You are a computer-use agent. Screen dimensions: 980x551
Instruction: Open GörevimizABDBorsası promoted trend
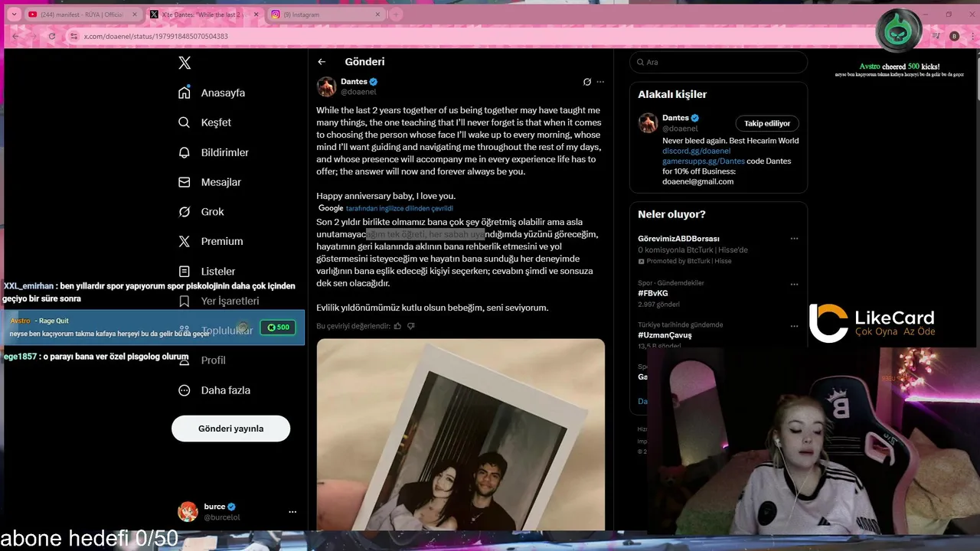coord(678,239)
